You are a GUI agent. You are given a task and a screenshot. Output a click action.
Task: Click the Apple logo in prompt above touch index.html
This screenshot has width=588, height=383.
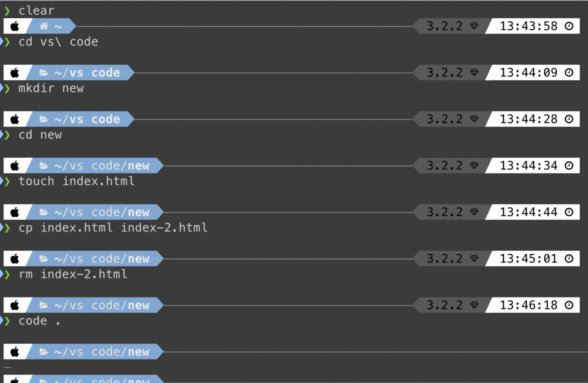click(x=14, y=166)
